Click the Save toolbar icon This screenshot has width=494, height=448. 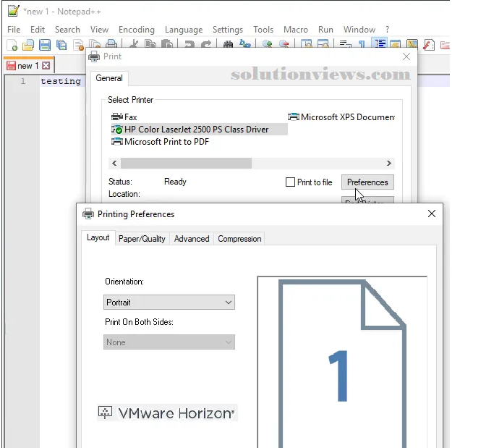[45, 45]
